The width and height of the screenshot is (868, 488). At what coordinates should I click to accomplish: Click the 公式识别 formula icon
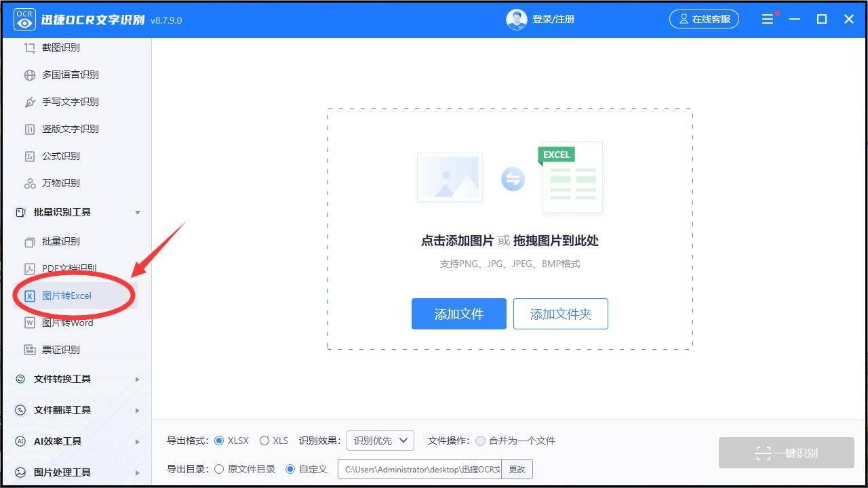[29, 156]
